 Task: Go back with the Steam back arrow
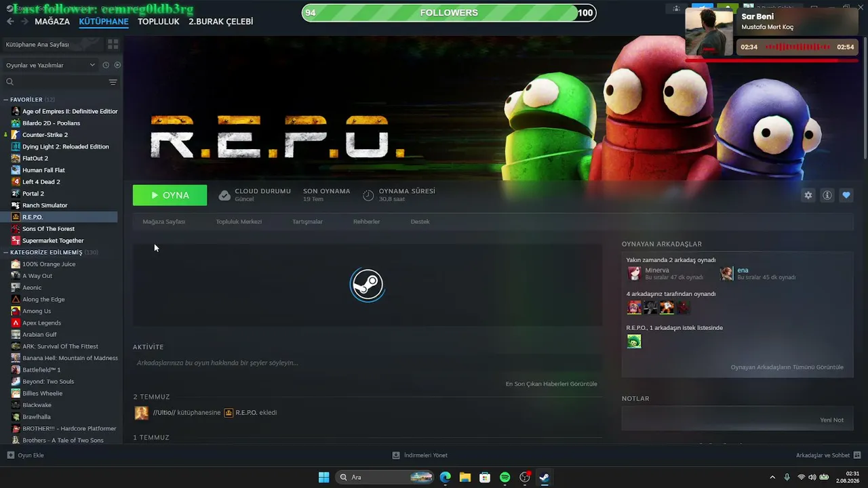click(x=10, y=22)
